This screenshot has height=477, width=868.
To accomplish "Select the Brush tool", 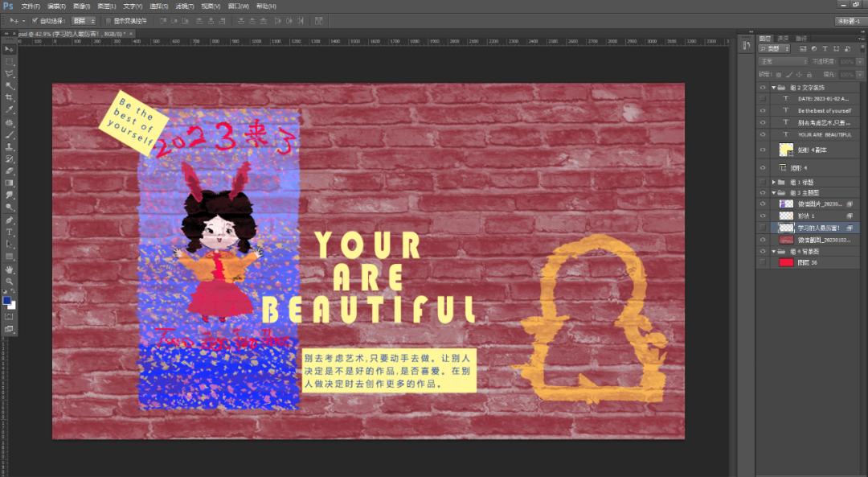I will (x=9, y=134).
